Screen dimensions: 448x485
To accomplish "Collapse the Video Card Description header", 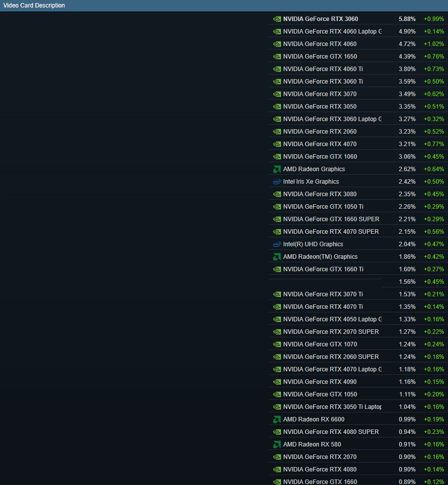I will click(x=34, y=6).
